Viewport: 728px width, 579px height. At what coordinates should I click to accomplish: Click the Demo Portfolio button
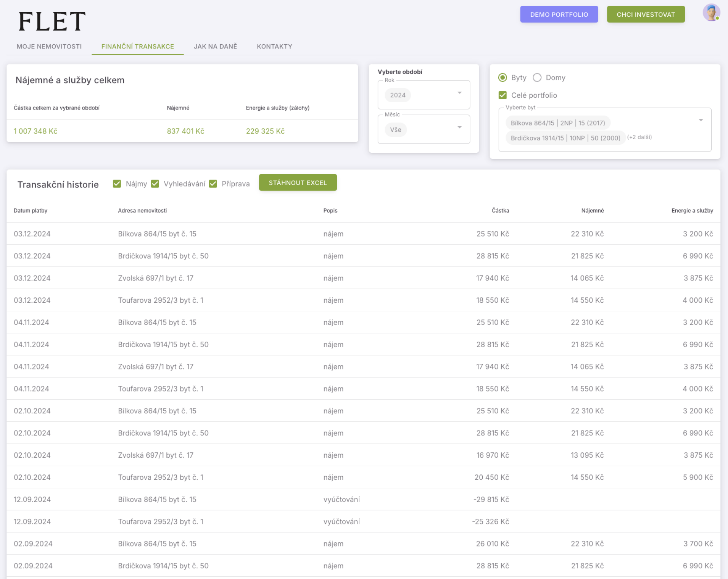559,14
